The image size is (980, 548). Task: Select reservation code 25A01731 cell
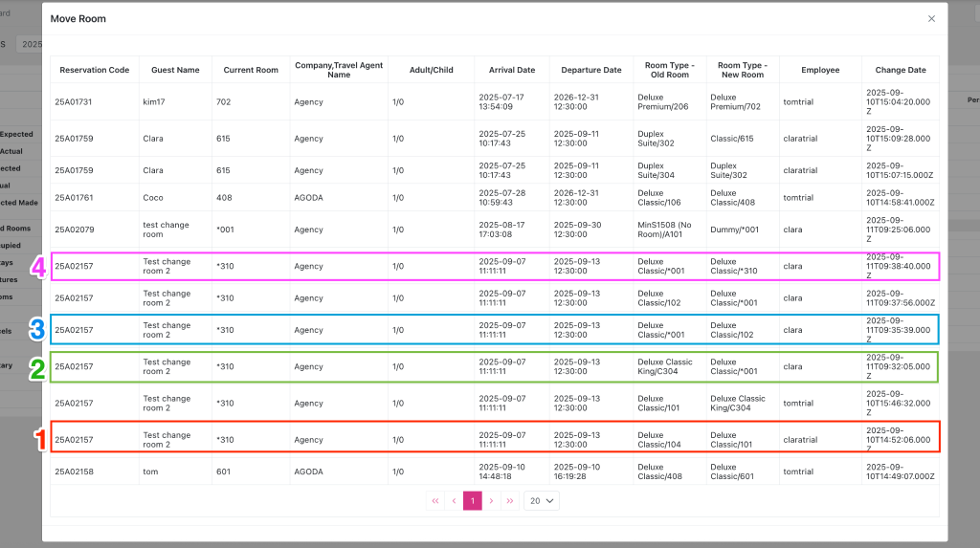74,101
